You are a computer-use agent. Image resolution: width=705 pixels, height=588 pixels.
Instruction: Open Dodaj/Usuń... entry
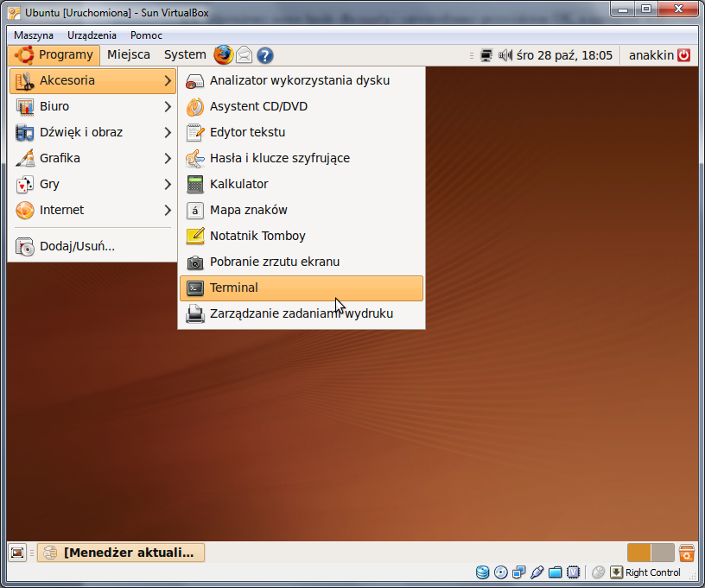pos(92,247)
